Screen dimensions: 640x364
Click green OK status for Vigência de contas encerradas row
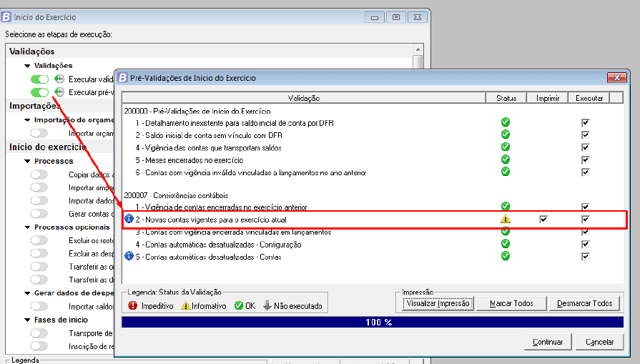[x=506, y=206]
